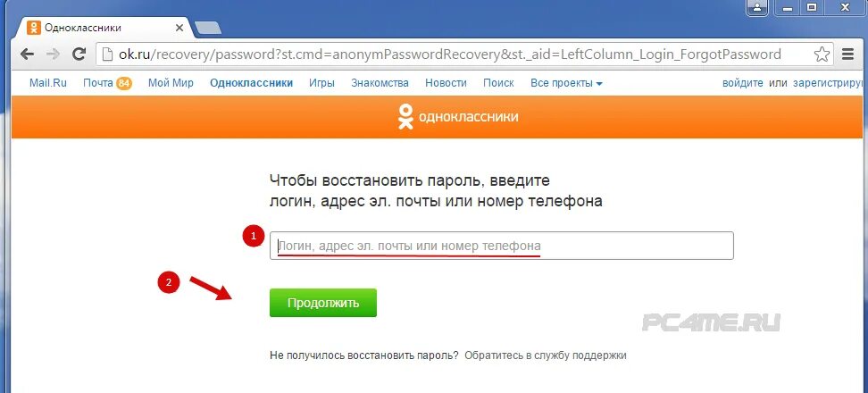Click the address bar URL
868x393 pixels.
tap(449, 54)
